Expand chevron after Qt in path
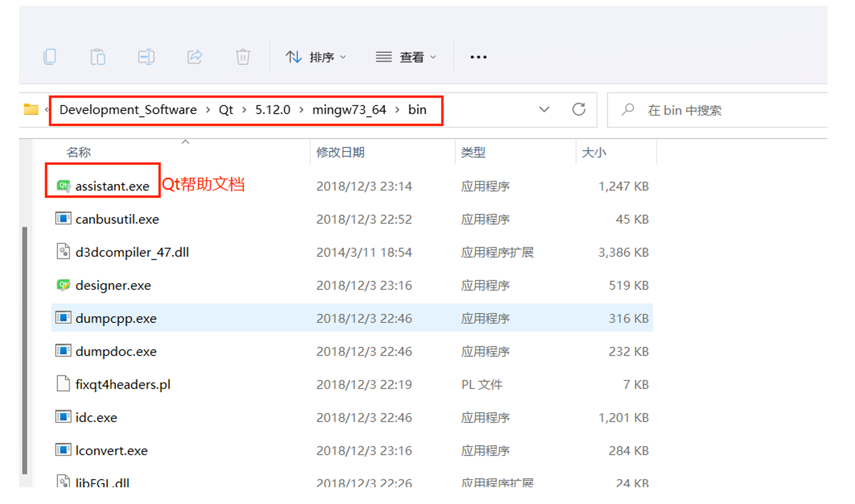 pos(244,110)
